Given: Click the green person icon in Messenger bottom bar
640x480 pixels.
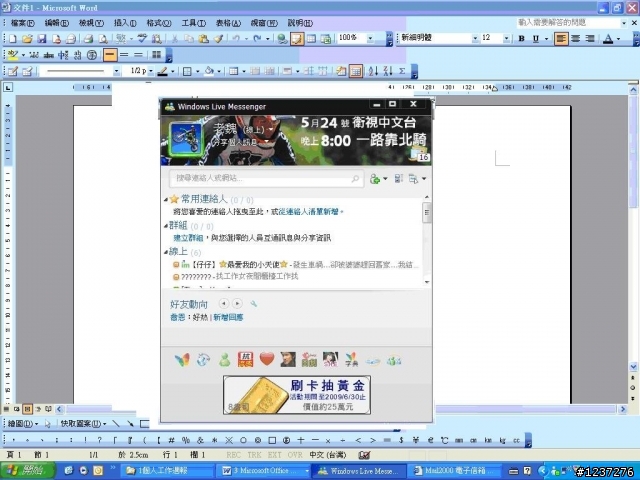Looking at the screenshot, I should (224, 360).
